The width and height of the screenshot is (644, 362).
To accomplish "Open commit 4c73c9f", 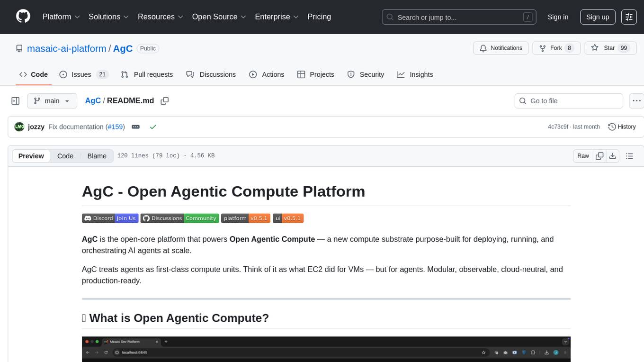I will coord(559,127).
